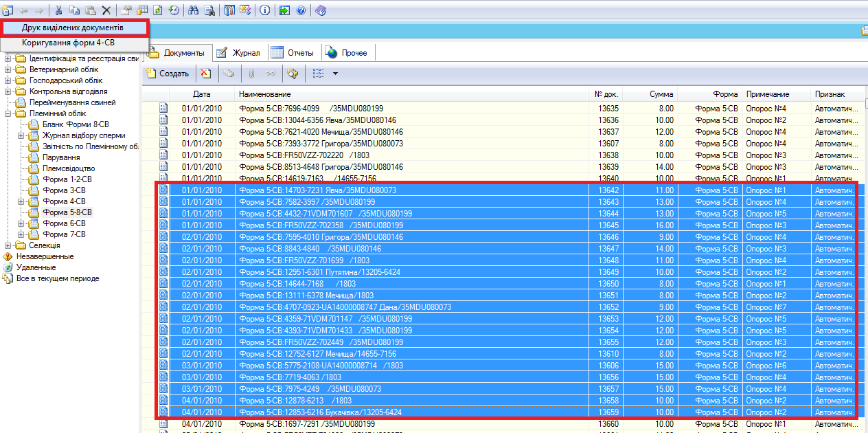Click the chain link icon in document toolbar
The height and width of the screenshot is (433, 868).
271,74
